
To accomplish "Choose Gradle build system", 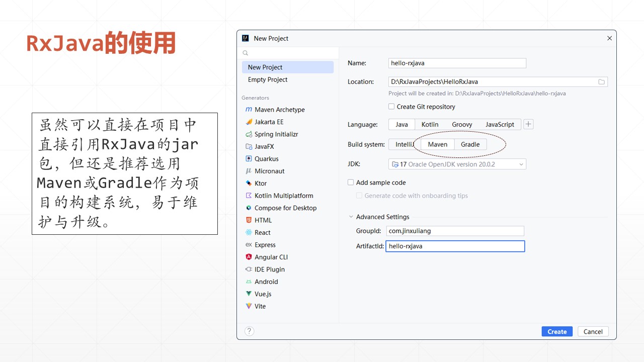I will click(x=470, y=144).
